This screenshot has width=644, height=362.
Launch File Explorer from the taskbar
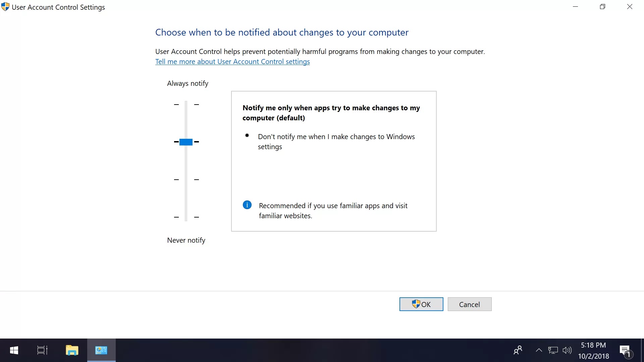pyautogui.click(x=72, y=350)
